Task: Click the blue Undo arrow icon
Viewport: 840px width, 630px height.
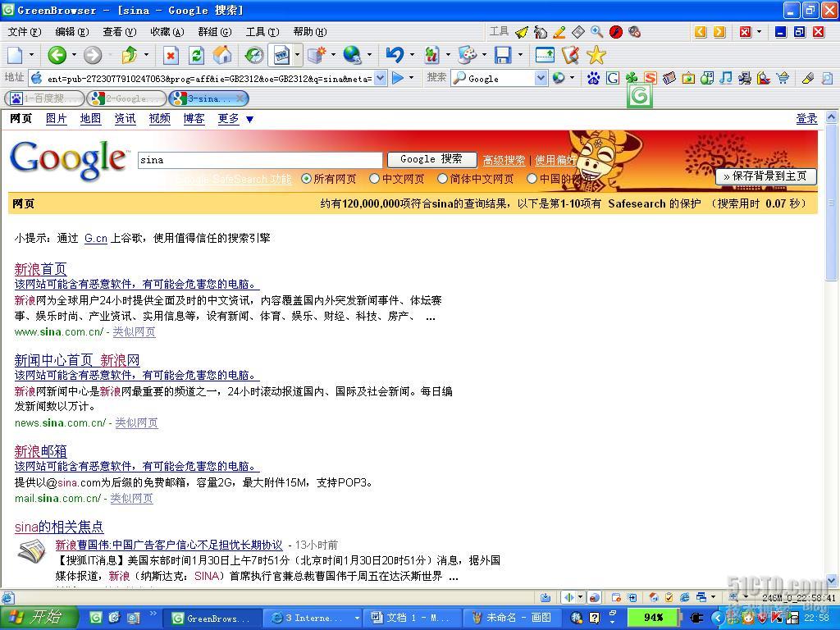Action: 395,55
